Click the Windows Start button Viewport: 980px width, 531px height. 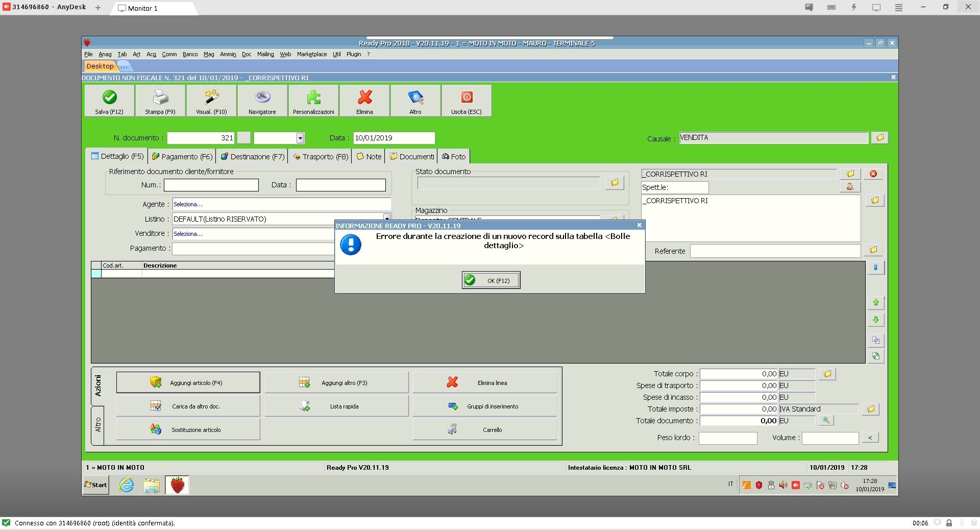(x=96, y=485)
